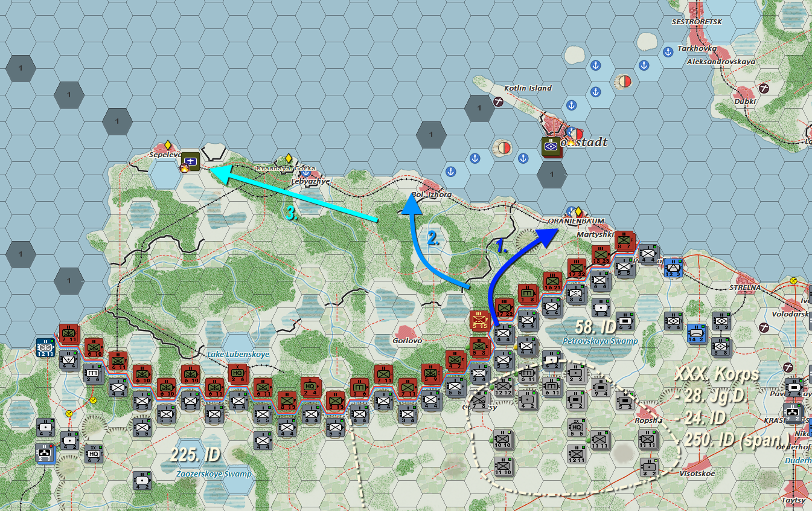Select the grey XX HQ unit 6 7
Screen dimensions: 812x511
point(94,454)
